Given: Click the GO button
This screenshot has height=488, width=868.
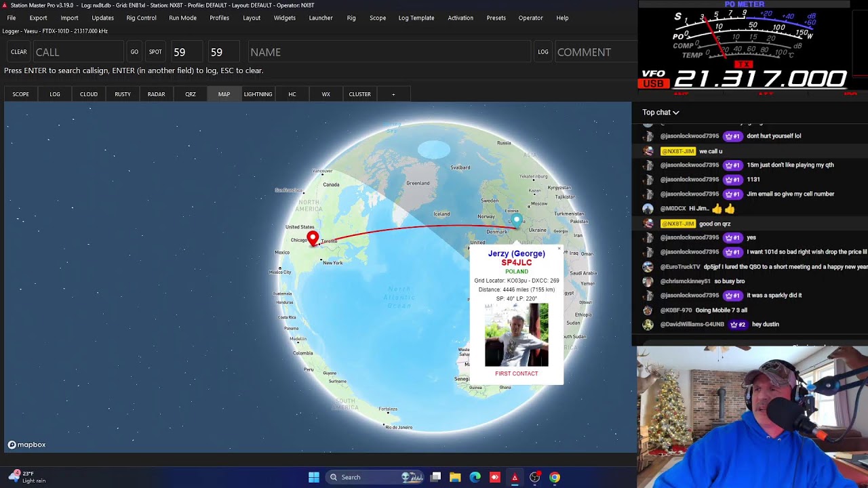Looking at the screenshot, I should coord(134,52).
